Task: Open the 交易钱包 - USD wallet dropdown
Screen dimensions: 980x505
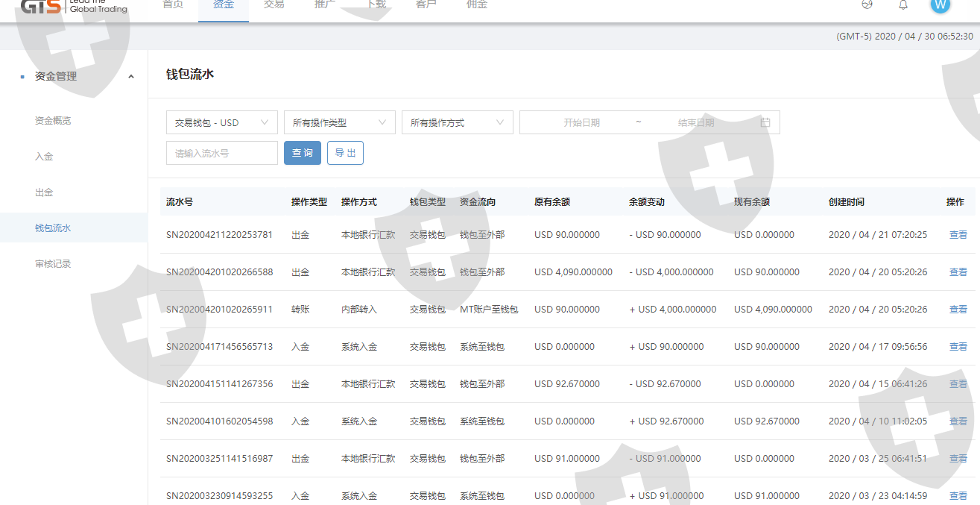Action: [221, 122]
